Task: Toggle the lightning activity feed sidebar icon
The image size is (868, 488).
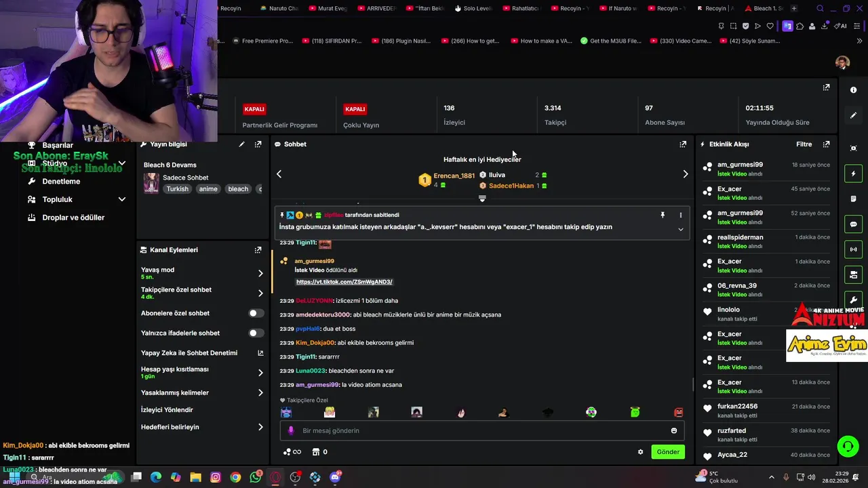Action: click(x=853, y=174)
